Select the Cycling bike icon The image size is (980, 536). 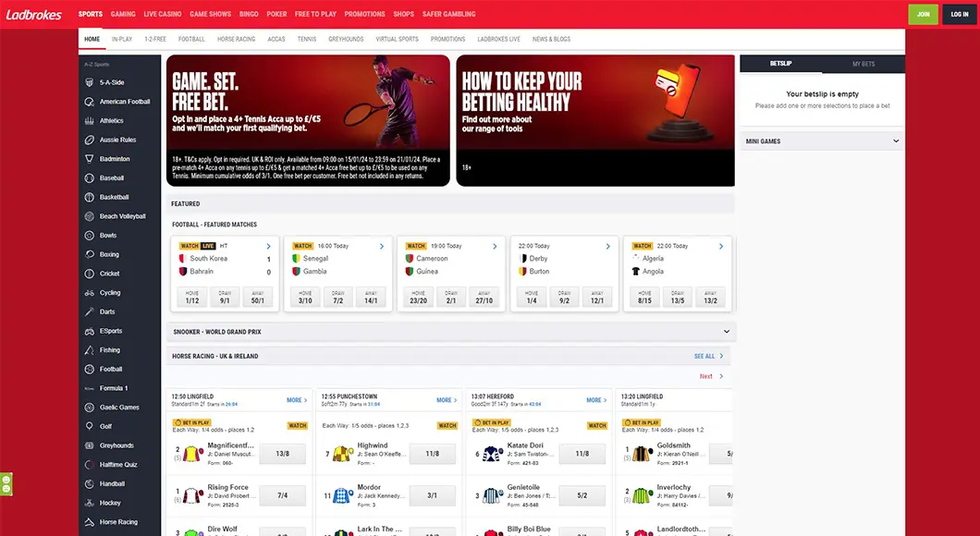pyautogui.click(x=90, y=293)
